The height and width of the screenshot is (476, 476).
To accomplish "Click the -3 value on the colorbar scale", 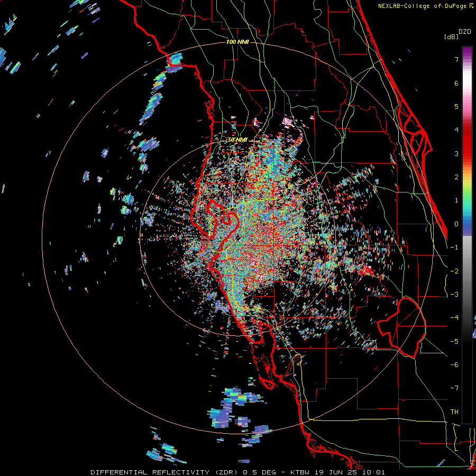I will 454,295.
